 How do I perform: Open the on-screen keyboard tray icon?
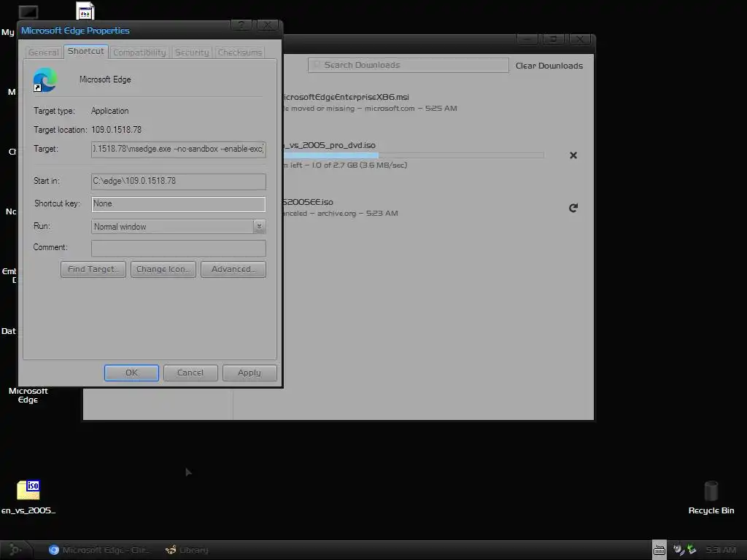[x=659, y=550]
